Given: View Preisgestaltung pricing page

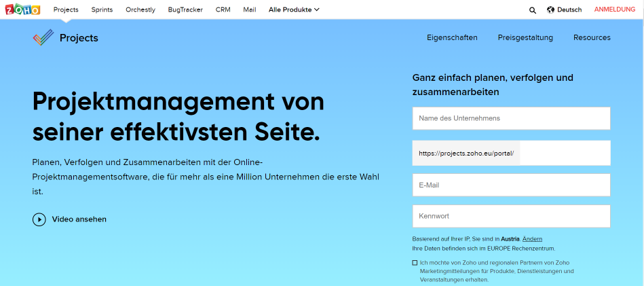Looking at the screenshot, I should (525, 38).
